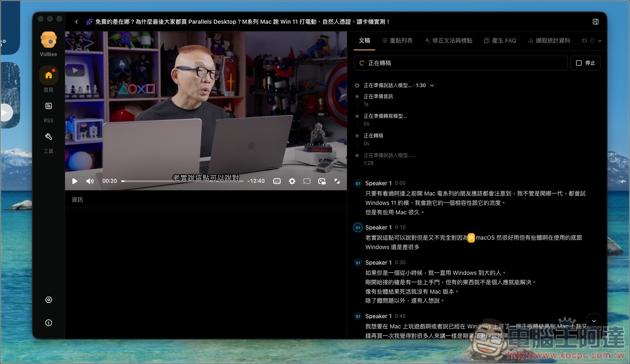Click the 00:20 elapsed time label
Screen dimensions: 630x364
[110, 181]
